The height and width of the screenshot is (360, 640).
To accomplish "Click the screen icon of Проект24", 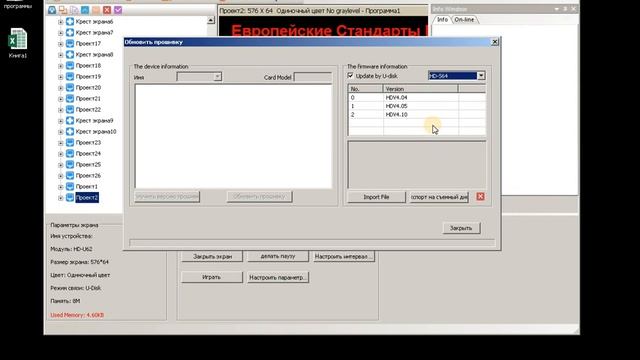I will (70, 153).
